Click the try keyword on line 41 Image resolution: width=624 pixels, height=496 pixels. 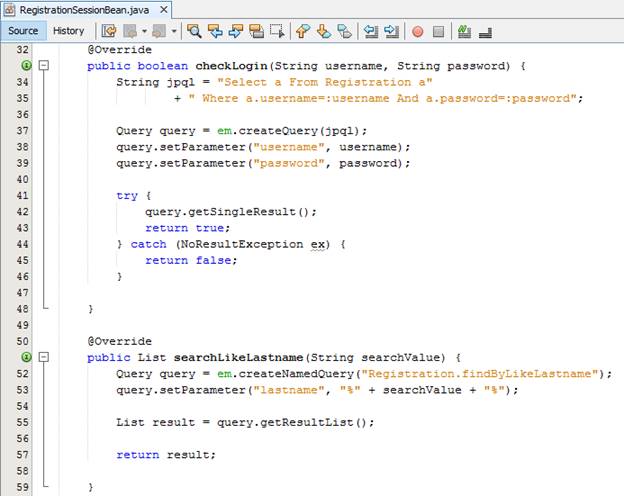click(x=127, y=196)
